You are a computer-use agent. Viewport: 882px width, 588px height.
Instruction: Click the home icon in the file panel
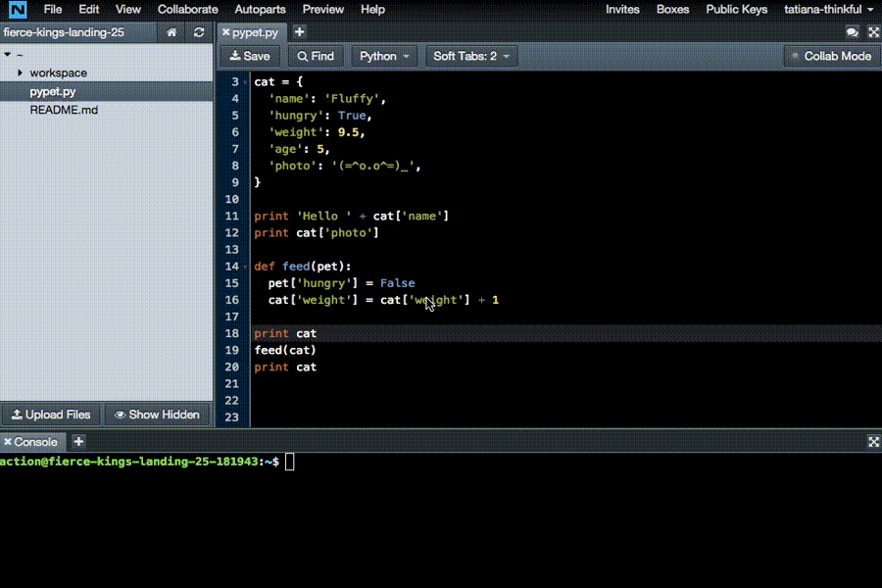pos(171,31)
